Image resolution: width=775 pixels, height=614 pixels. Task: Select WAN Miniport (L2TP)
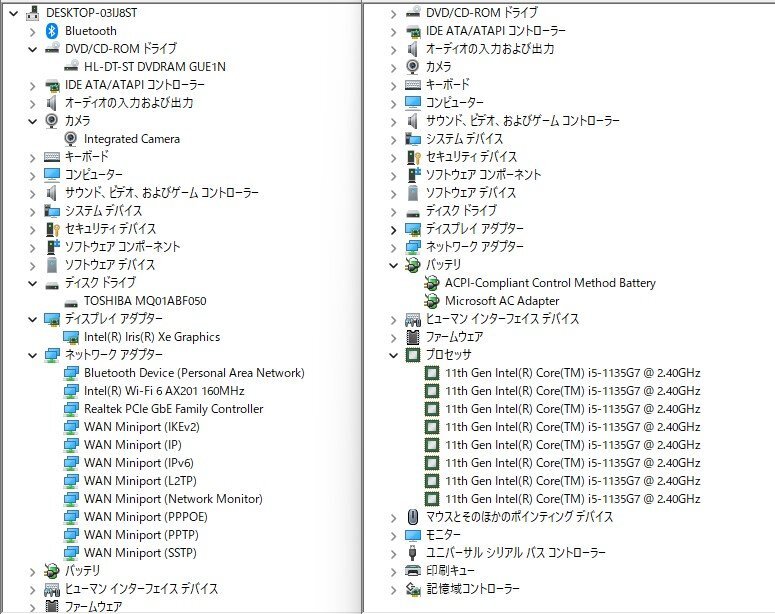140,481
